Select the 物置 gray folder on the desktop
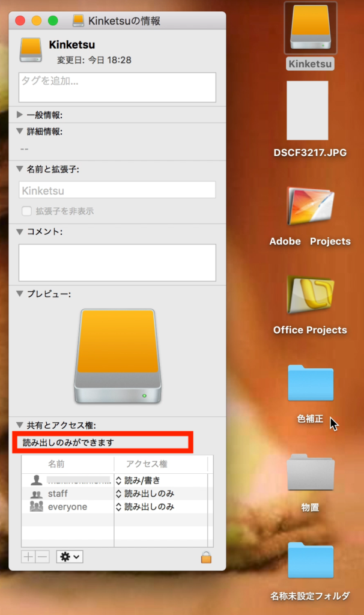 311,472
